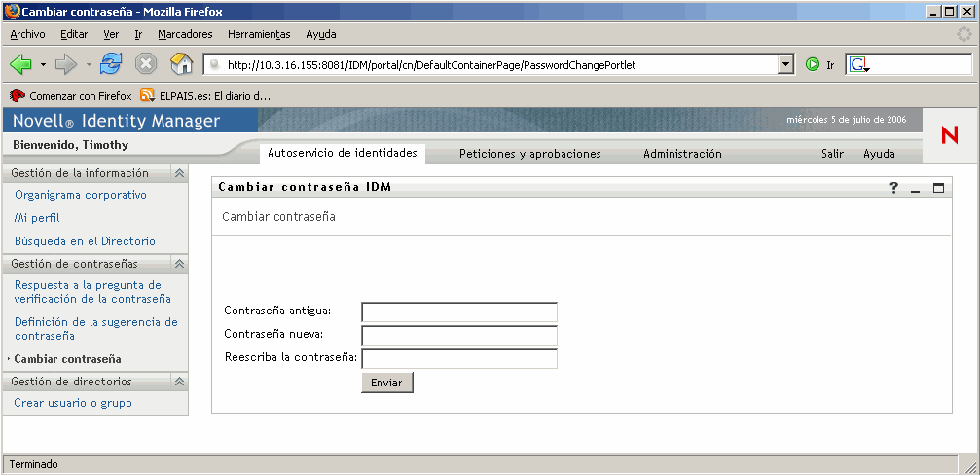The image size is (980, 475).
Task: Open Respuesta a la pregunta de verificación link
Action: (92, 292)
